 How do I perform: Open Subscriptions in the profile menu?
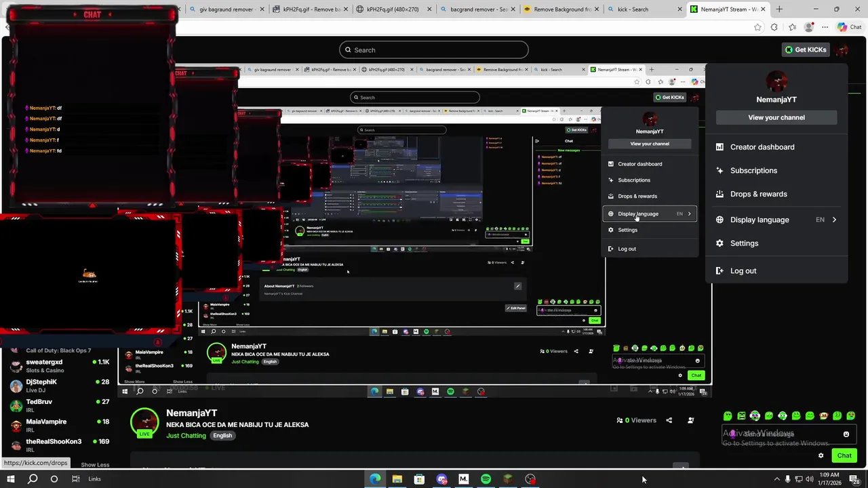tap(776, 171)
